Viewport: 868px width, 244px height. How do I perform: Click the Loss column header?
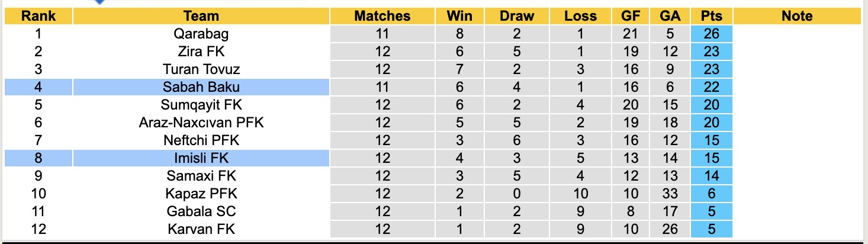[x=580, y=16]
